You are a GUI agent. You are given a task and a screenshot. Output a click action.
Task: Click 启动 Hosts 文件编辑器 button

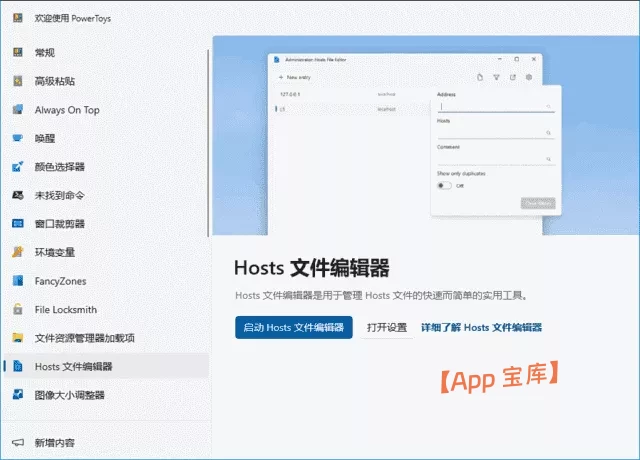[x=294, y=327]
